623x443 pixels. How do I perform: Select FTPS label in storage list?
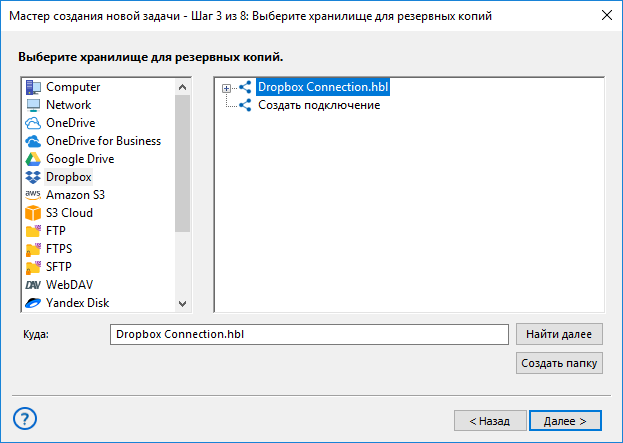[59, 249]
